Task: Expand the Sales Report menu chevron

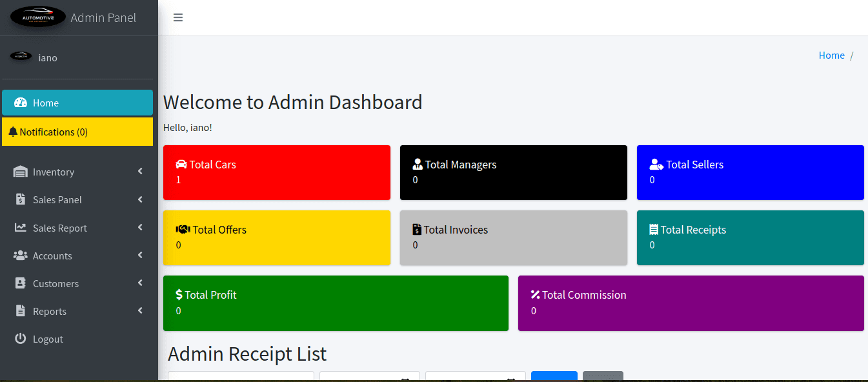Action: (140, 227)
